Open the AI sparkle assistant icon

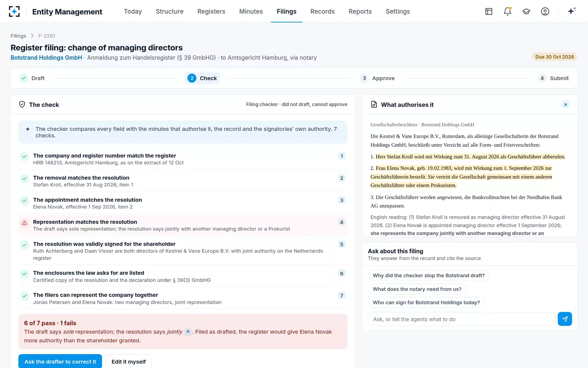point(572,11)
